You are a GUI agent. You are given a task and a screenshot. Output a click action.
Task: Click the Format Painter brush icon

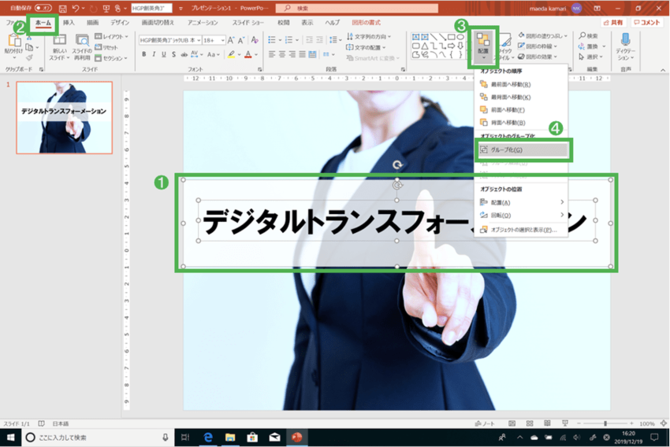29,57
